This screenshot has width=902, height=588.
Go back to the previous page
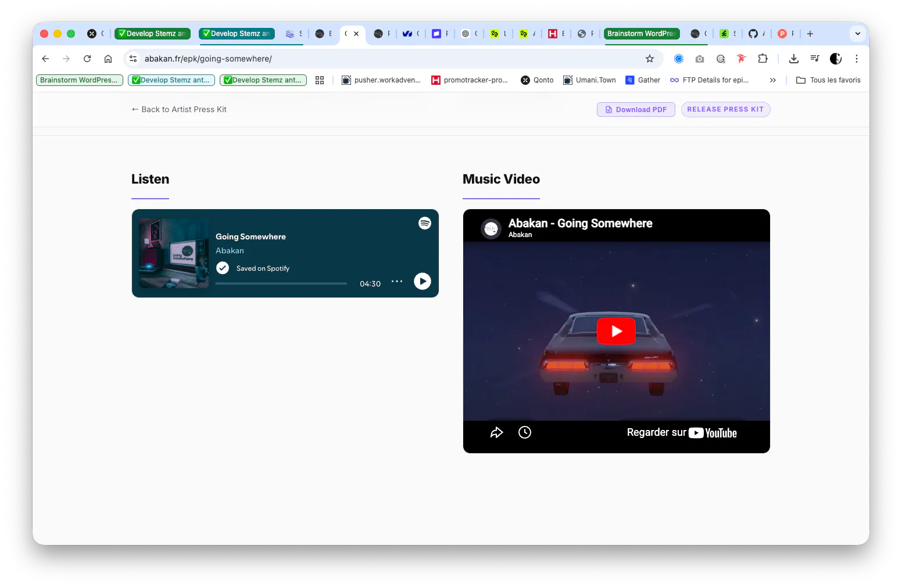coord(45,59)
